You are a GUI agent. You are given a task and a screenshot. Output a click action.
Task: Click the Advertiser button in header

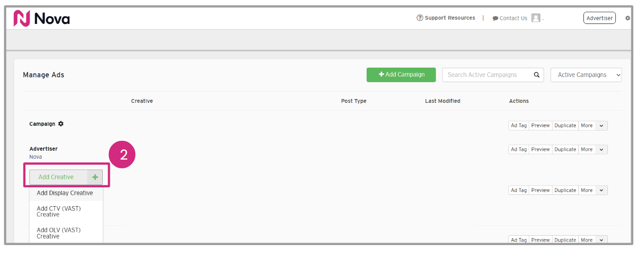point(599,18)
